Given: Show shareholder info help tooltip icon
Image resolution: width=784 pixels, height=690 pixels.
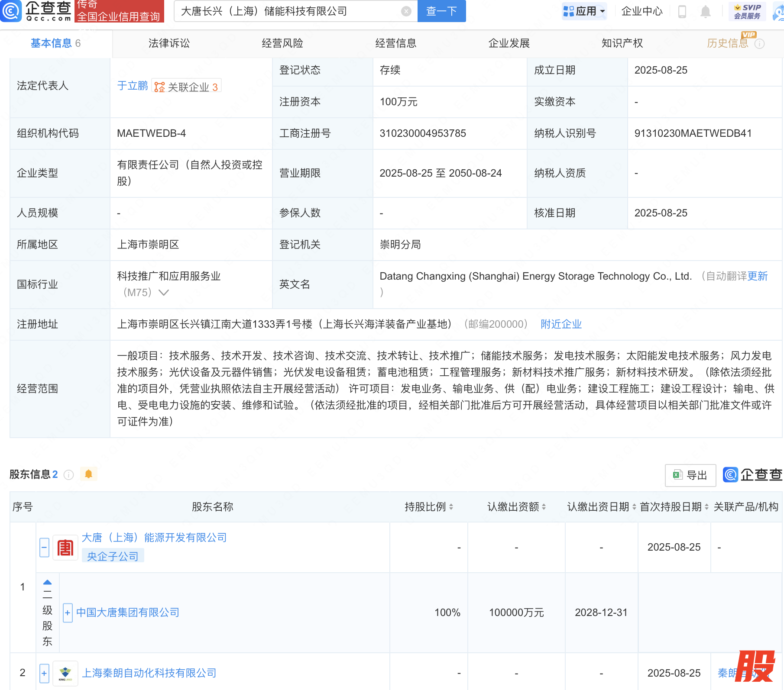Looking at the screenshot, I should tap(68, 475).
